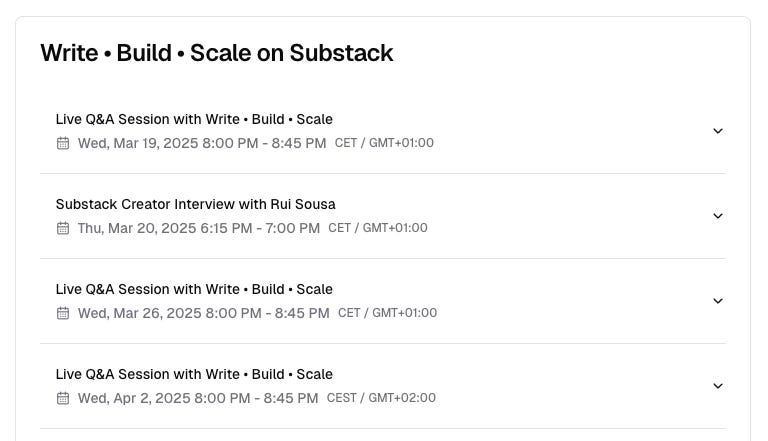Open the first Live Q&A Session title

(194, 119)
